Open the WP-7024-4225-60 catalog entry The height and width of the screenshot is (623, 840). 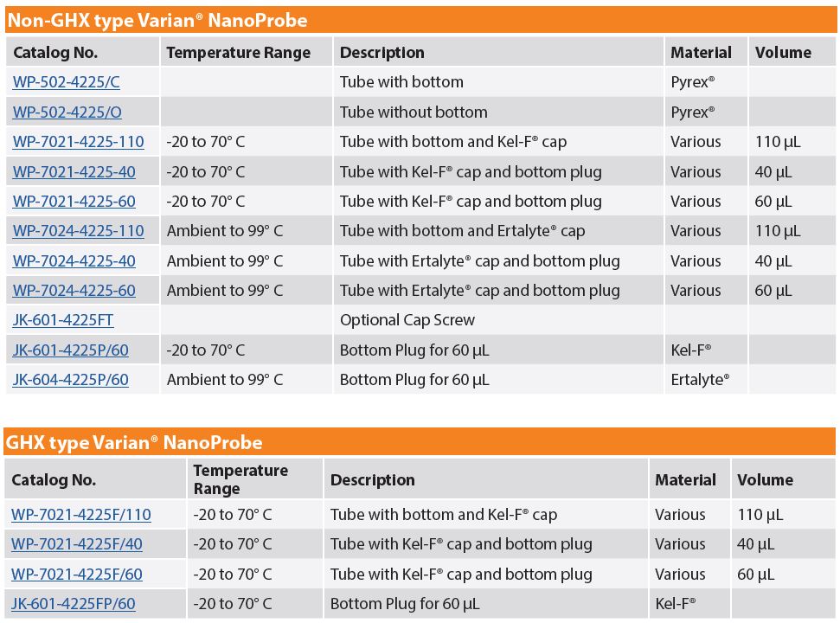pos(74,291)
